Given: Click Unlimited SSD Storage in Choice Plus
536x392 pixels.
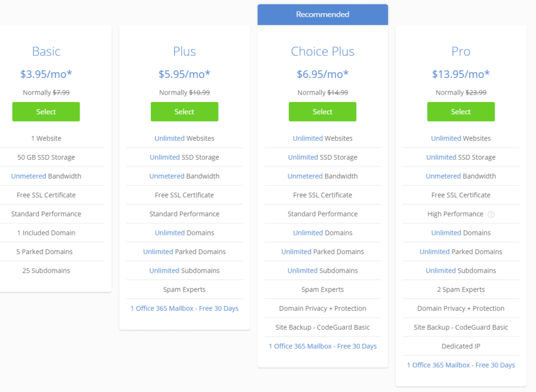Looking at the screenshot, I should [303, 158].
